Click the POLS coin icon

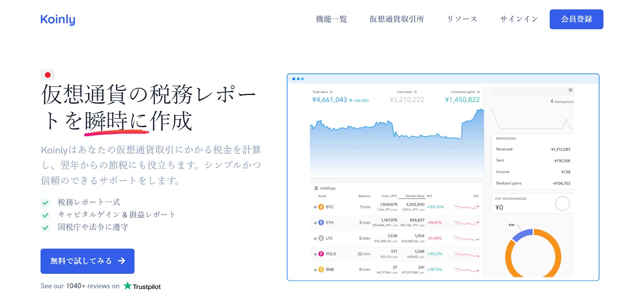pyautogui.click(x=321, y=254)
